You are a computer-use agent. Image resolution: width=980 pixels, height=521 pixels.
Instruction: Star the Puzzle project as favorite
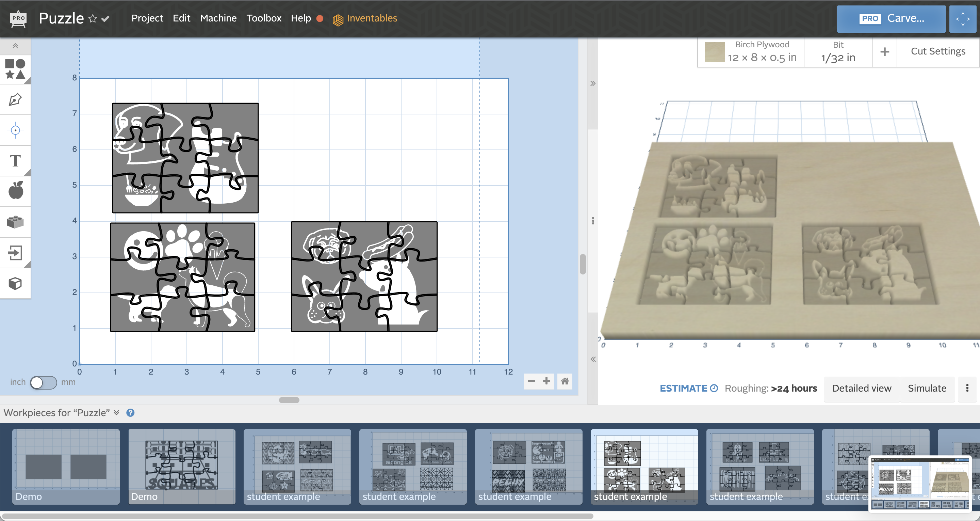pos(93,19)
